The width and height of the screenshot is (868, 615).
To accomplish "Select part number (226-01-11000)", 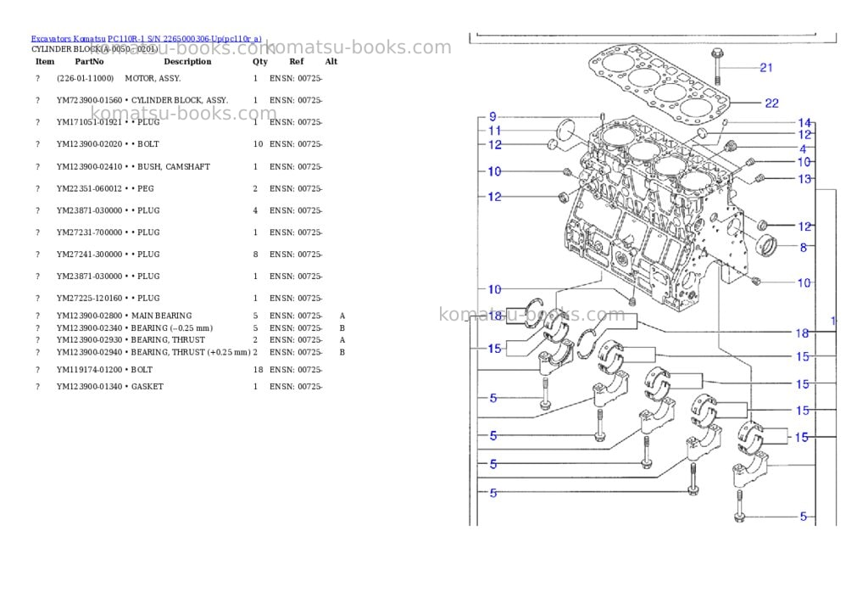I will pos(86,78).
